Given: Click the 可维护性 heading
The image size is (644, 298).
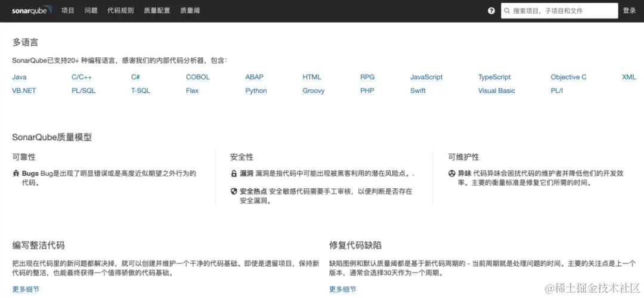Looking at the screenshot, I should [x=463, y=157].
